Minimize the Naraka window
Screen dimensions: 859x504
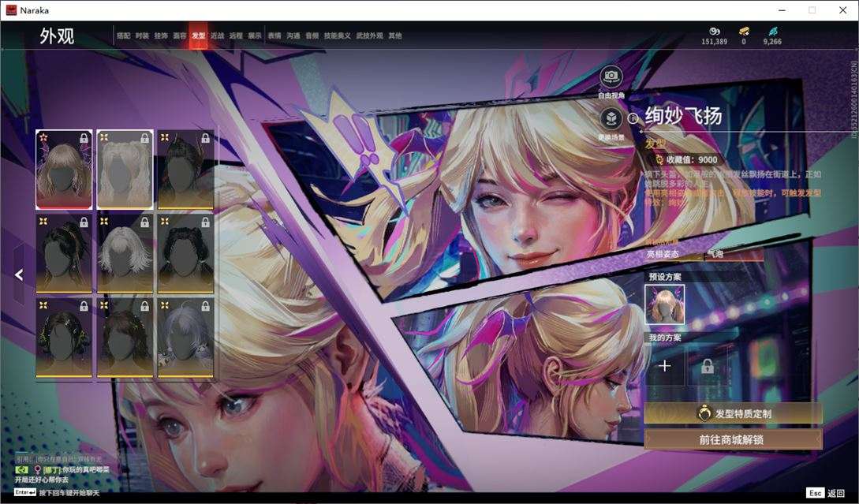pyautogui.click(x=782, y=10)
